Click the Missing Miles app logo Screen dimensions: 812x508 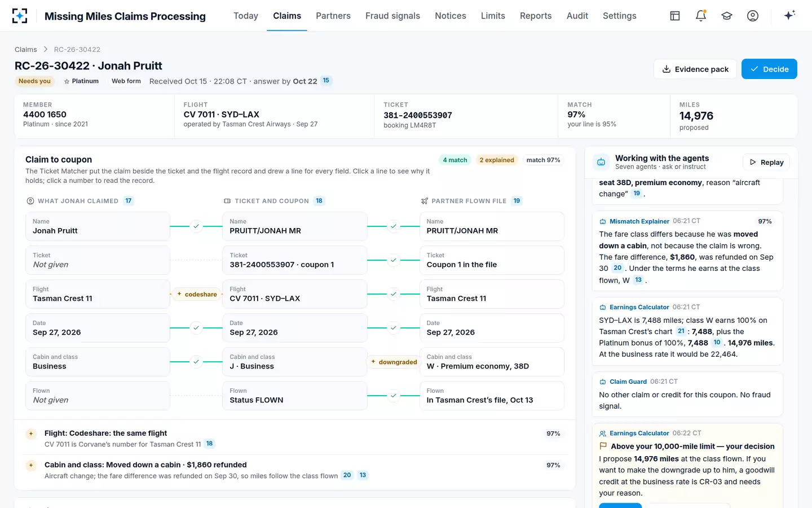coord(20,16)
